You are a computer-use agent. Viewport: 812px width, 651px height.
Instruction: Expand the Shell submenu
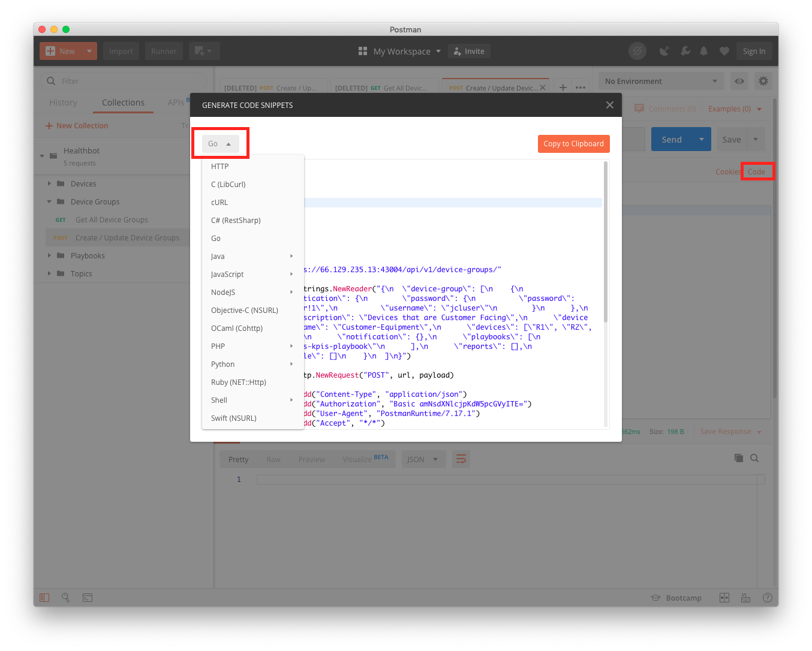(253, 400)
